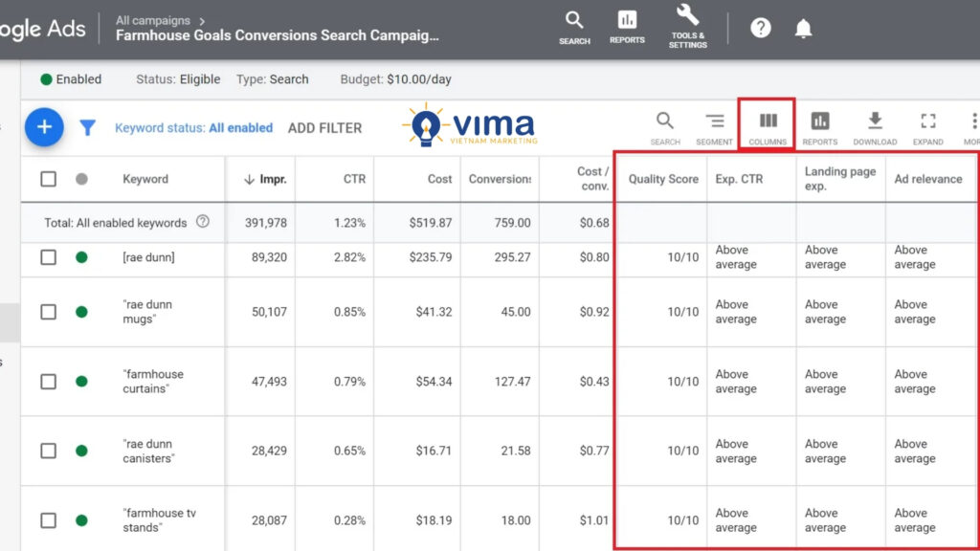
Task: Click the status dot in the table header
Action: (81, 179)
